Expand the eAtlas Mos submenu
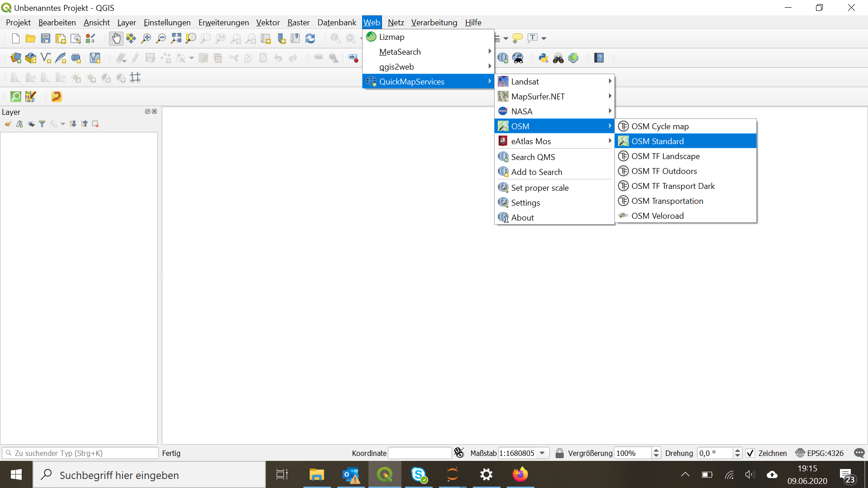The height and width of the screenshot is (488, 868). (555, 141)
